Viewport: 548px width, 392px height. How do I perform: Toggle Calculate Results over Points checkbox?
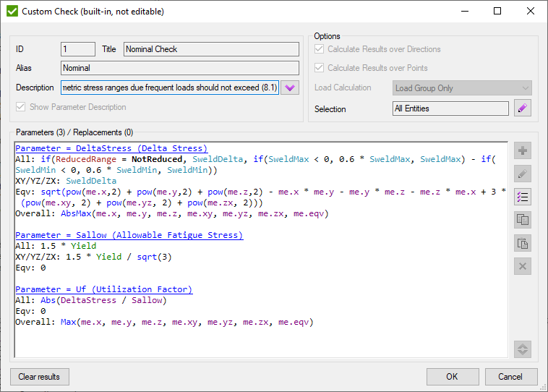pyautogui.click(x=320, y=68)
